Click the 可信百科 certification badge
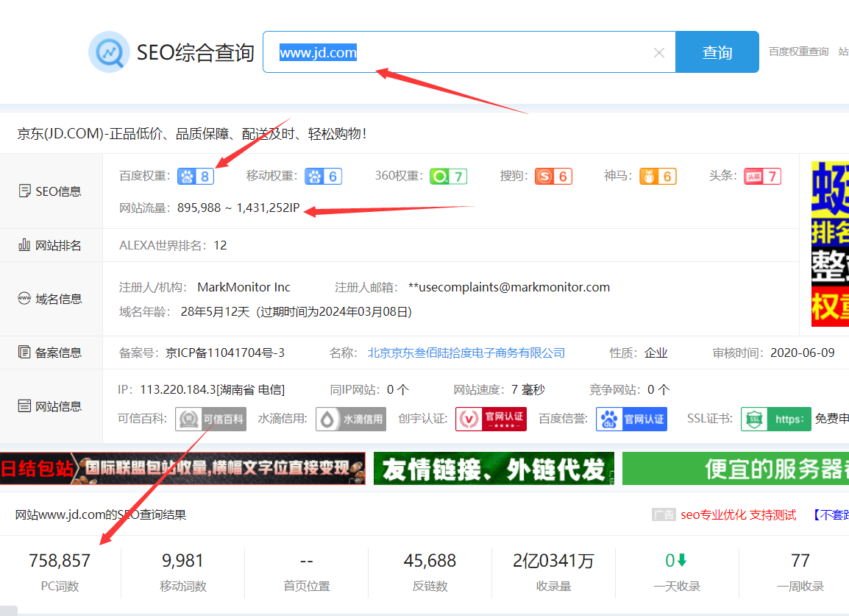Image resolution: width=849 pixels, height=616 pixels. click(x=210, y=419)
